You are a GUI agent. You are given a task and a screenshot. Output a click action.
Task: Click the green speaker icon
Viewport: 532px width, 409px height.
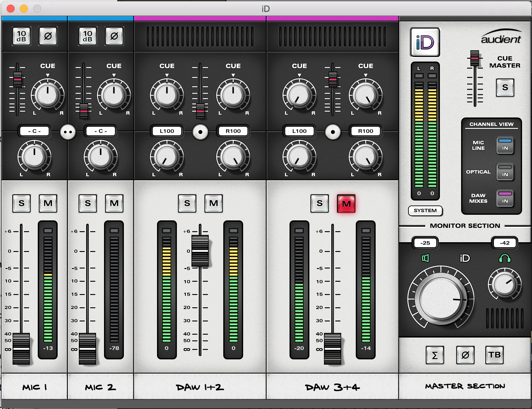[425, 258]
